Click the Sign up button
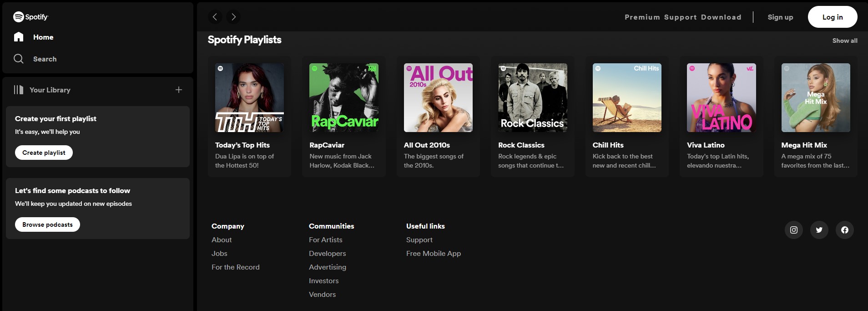The width and height of the screenshot is (868, 311). pyautogui.click(x=781, y=17)
